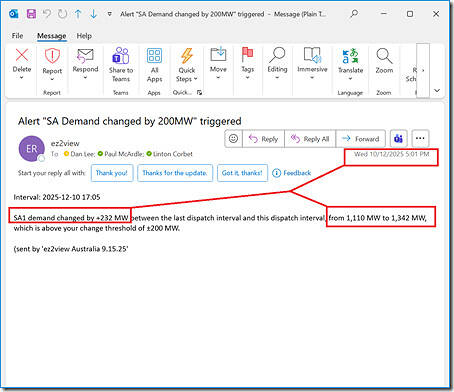Image resolution: width=454 pixels, height=392 pixels.
Task: Switch to the Message ribbon tab
Action: point(52,36)
